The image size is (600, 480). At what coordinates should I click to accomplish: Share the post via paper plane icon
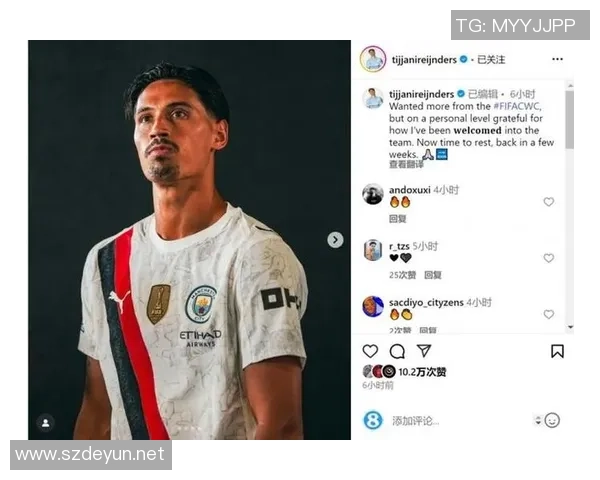424,351
